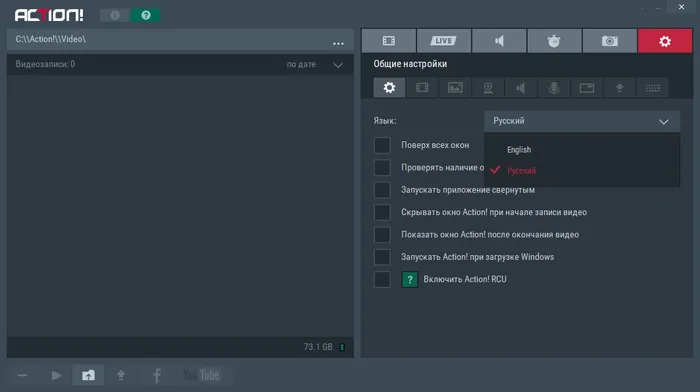
Task: Toggle Проверять наличие обновлений checkbox
Action: coord(382,167)
